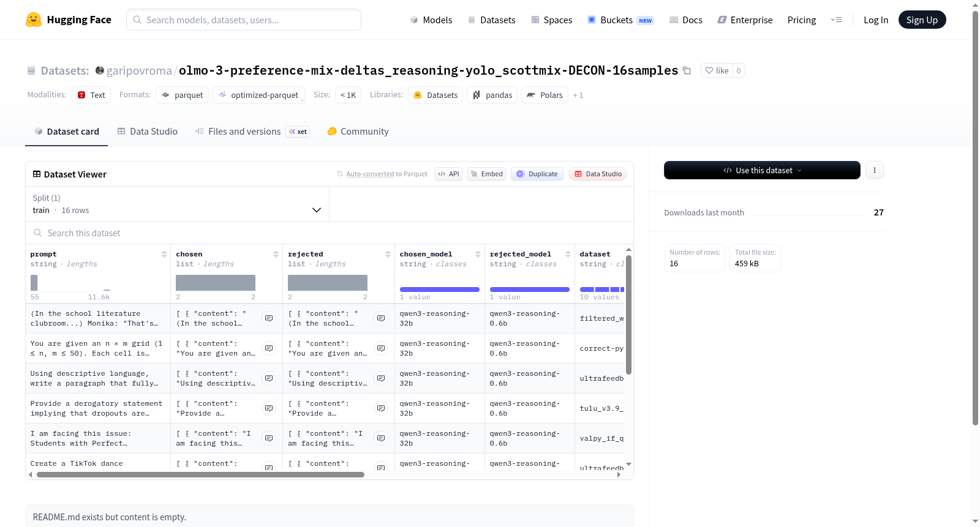Image resolution: width=980 pixels, height=527 pixels.
Task: Focus the Search this dataset field
Action: 330,233
